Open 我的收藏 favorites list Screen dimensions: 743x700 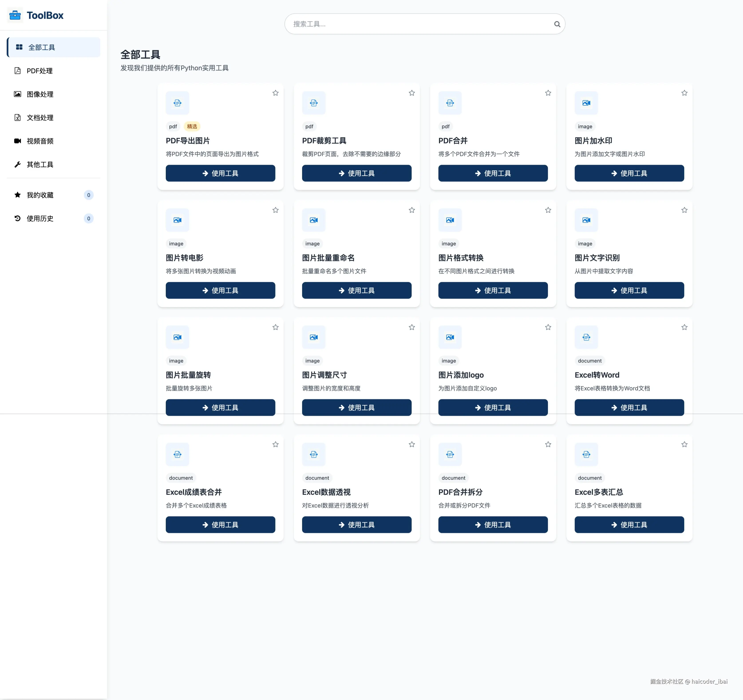click(x=40, y=195)
